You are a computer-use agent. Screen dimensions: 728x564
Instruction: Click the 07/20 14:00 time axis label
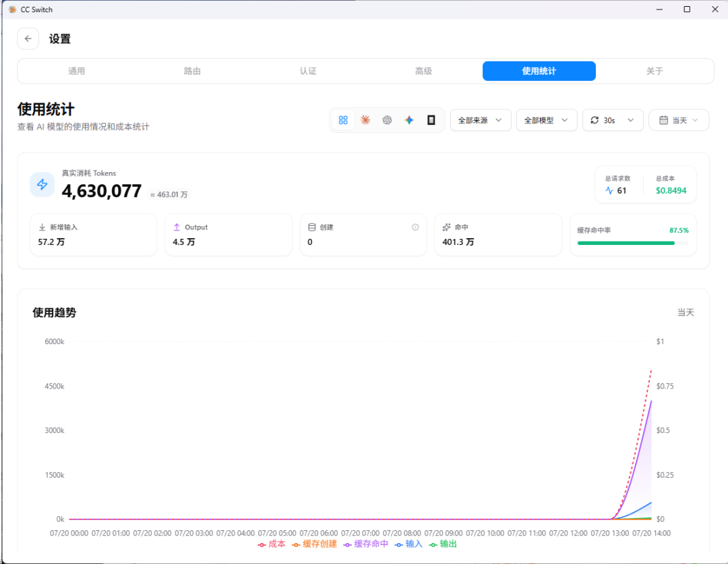tap(651, 534)
